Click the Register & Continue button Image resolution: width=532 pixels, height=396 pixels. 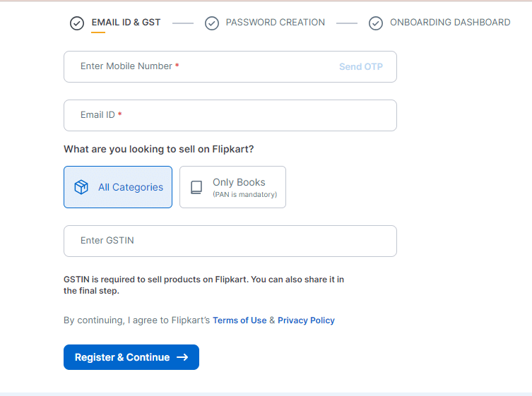point(131,357)
